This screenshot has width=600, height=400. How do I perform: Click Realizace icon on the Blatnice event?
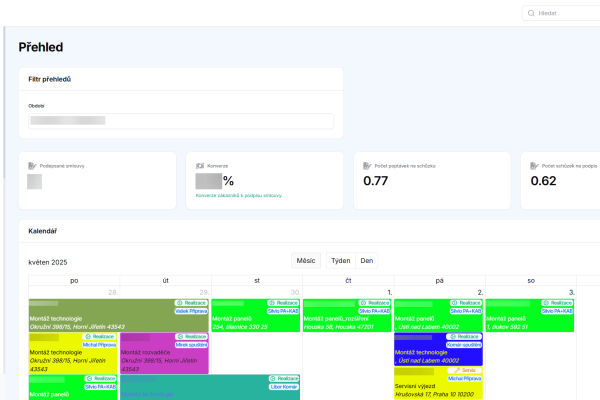tap(272, 303)
